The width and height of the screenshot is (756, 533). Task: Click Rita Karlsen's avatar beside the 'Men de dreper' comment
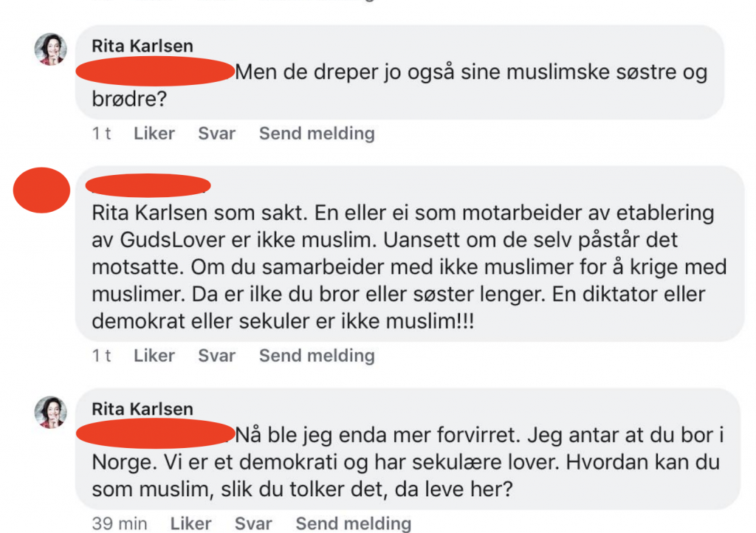pos(51,49)
